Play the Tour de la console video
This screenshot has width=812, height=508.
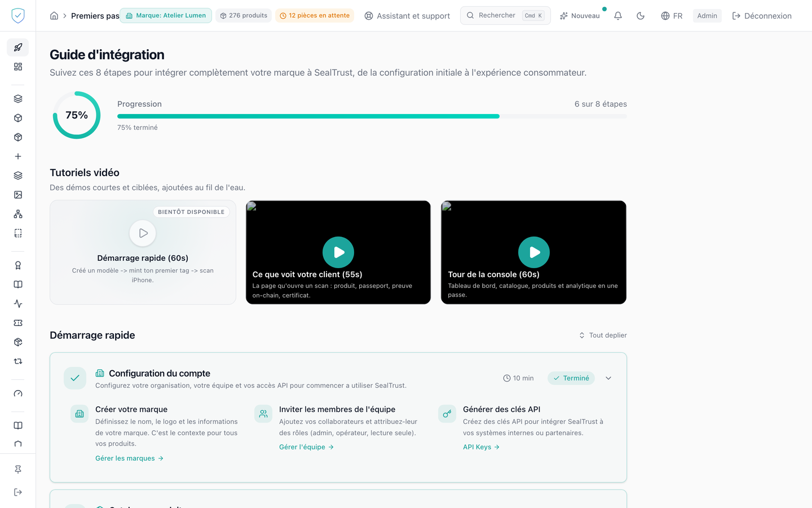(534, 252)
